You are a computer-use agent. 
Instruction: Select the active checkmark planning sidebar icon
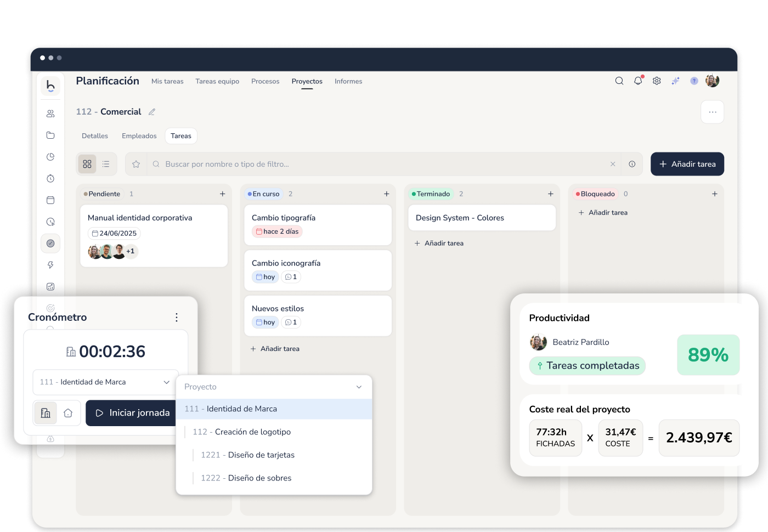point(50,243)
